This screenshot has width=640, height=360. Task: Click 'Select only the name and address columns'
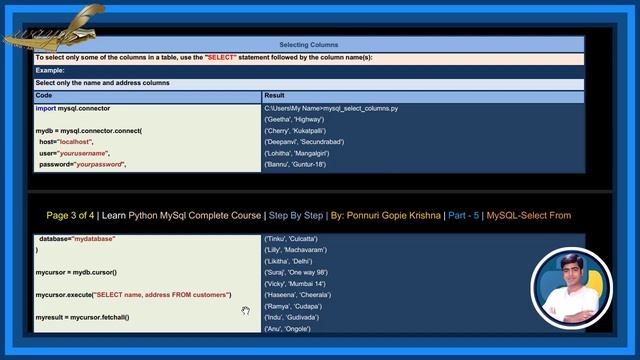[x=102, y=83]
